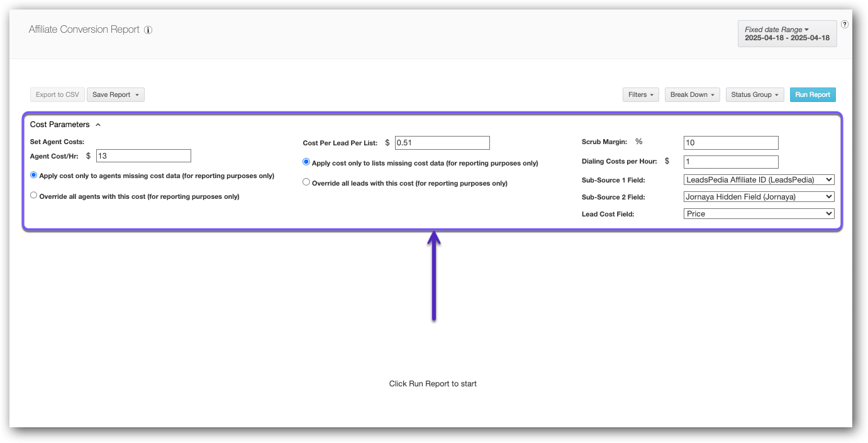Screen dimensions: 868x443
Task: Open the help question mark icon
Action: pos(845,25)
